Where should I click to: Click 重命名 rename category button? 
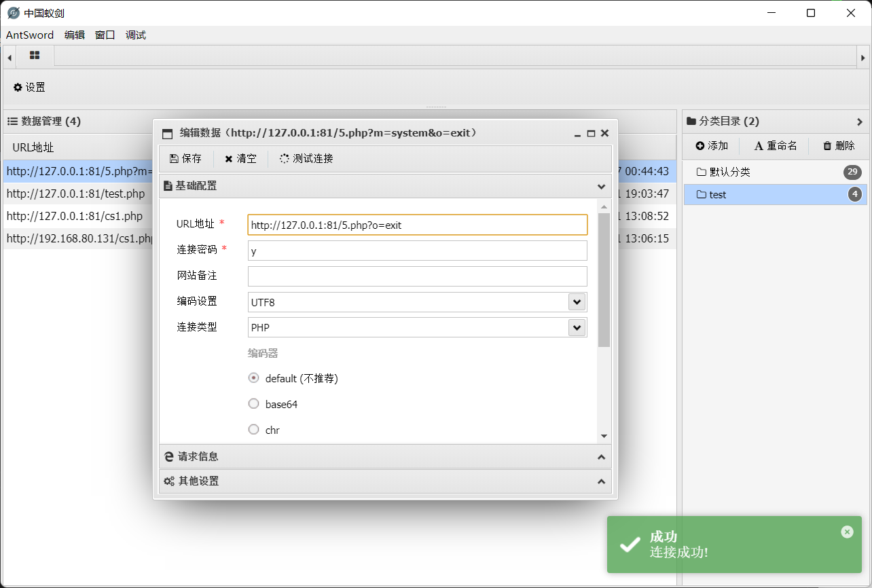click(776, 146)
